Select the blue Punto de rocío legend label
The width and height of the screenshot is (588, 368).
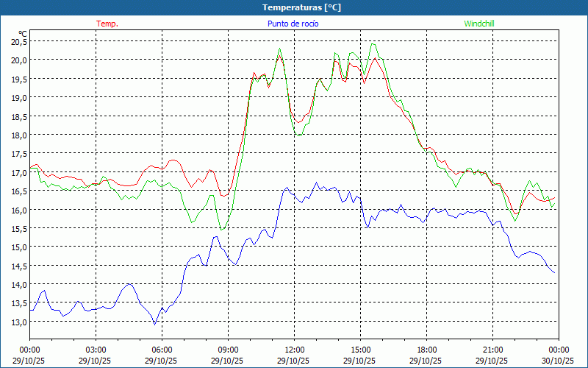(293, 24)
